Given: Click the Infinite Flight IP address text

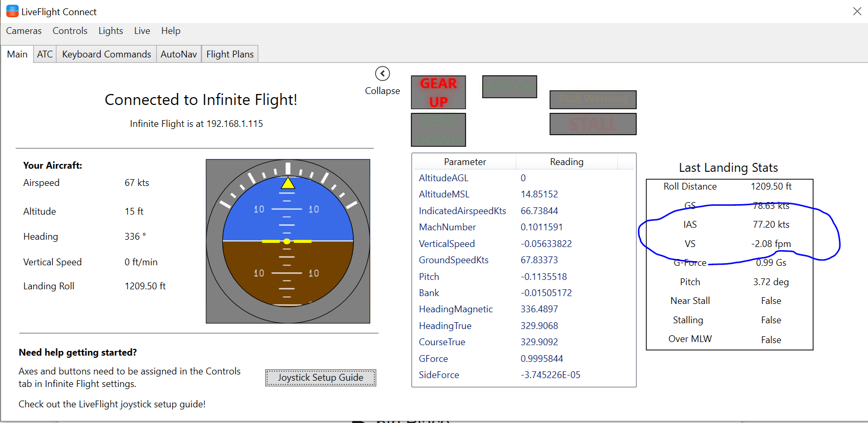Looking at the screenshot, I should 196,124.
